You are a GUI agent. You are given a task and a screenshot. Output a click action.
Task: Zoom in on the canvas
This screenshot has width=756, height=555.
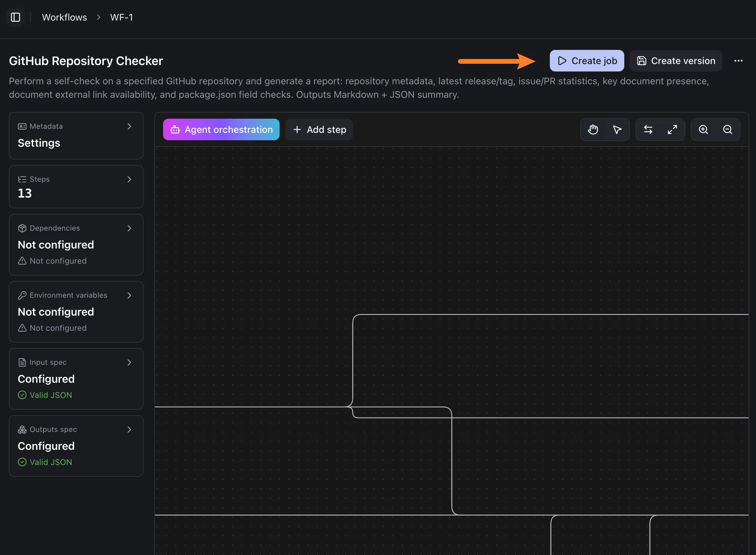tap(703, 129)
